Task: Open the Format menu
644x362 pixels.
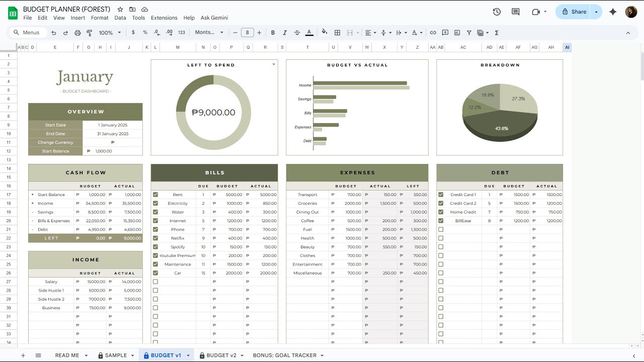Action: (100, 18)
